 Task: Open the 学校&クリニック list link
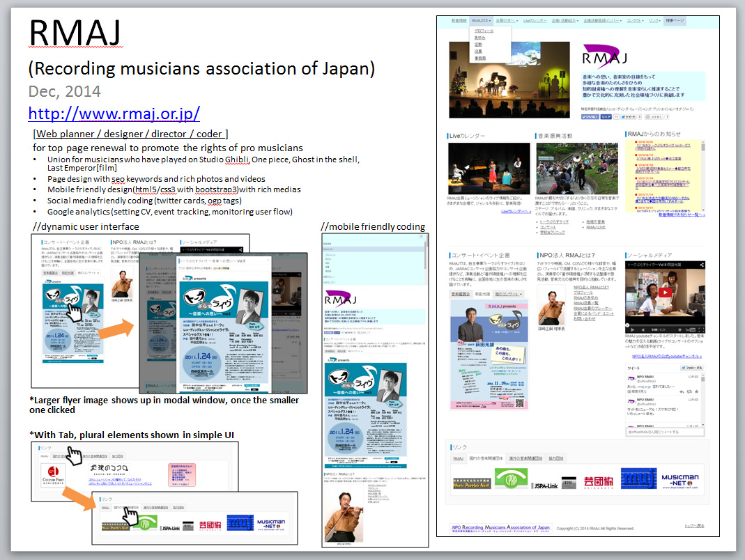[x=553, y=232]
